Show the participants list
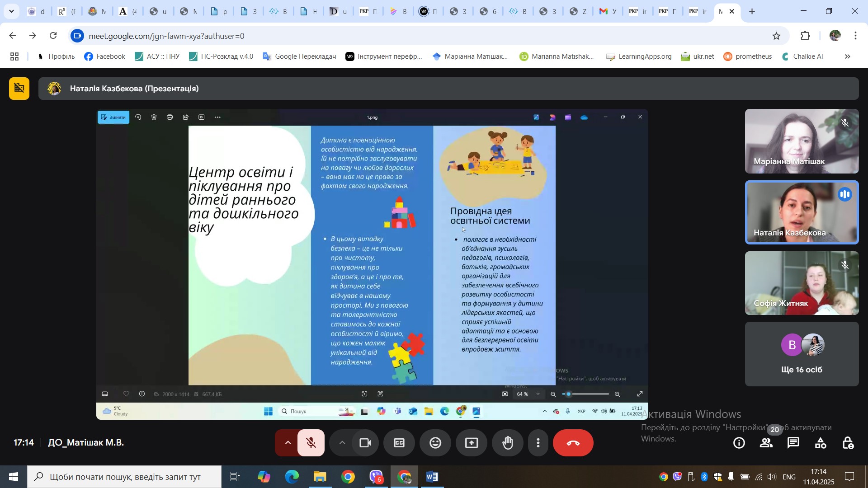Screen dimensions: 868x488 click(x=766, y=443)
